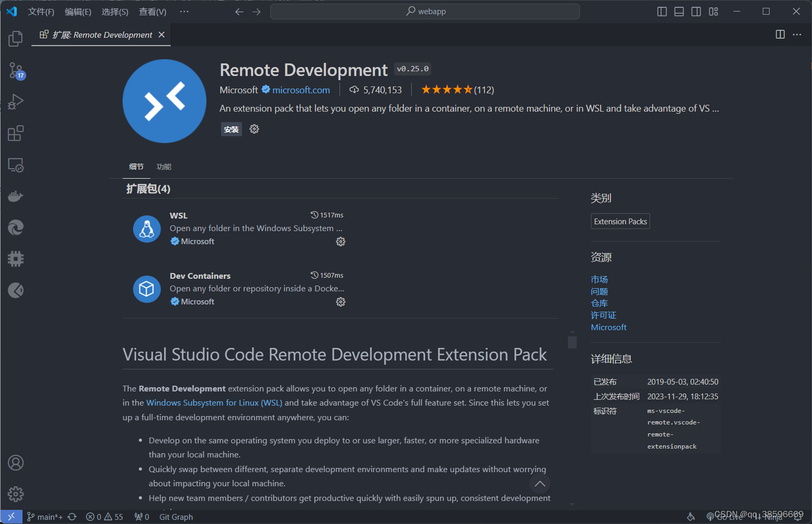Switch to the 功能 tab
The image size is (812, 524).
163,166
